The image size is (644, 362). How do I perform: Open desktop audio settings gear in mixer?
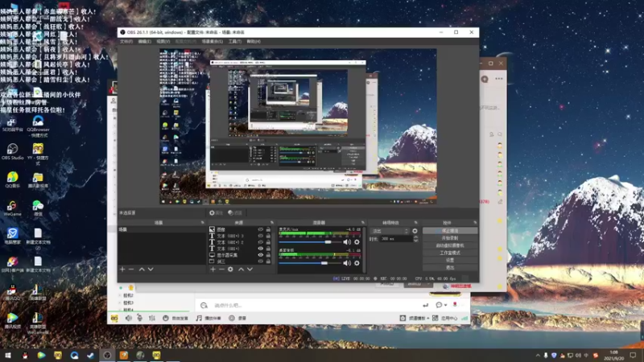point(357,263)
